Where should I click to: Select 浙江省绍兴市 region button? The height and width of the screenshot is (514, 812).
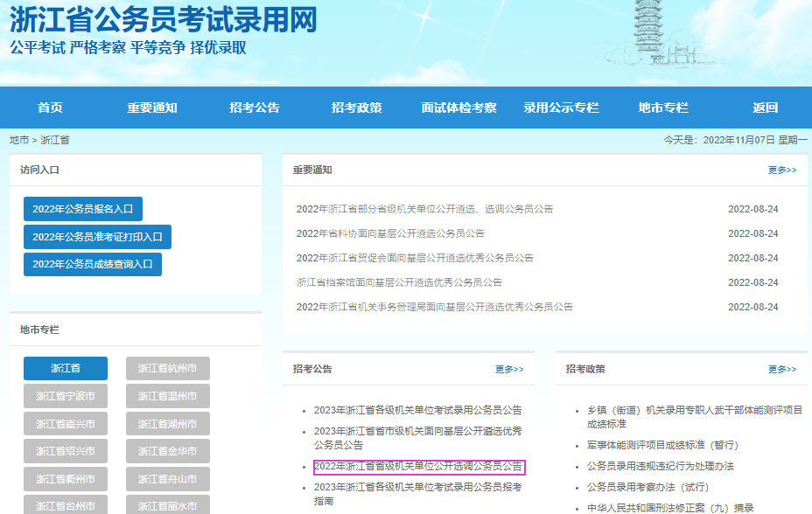[66, 451]
